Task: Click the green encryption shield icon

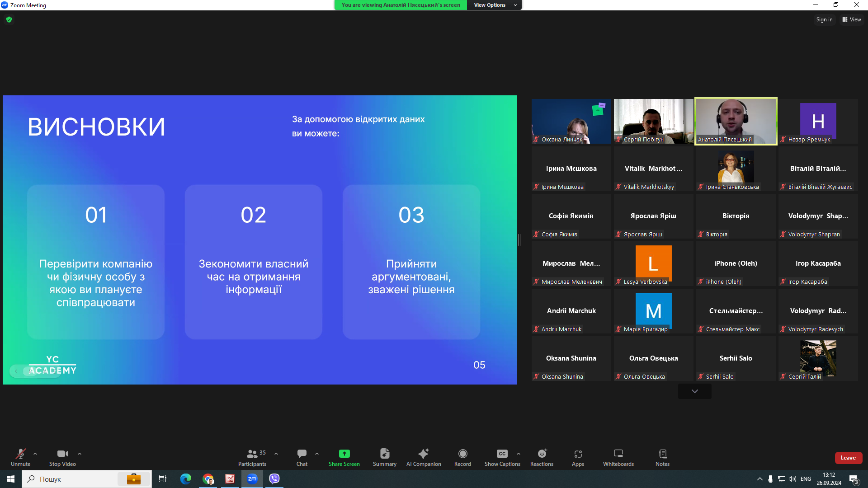Action: pyautogui.click(x=9, y=19)
